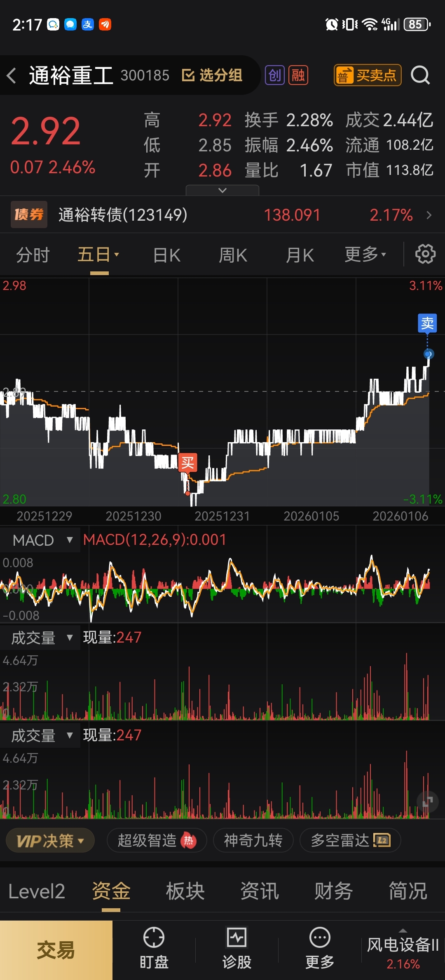Viewport: 445px width, 980px height.
Task: Toggle 买卖点 buy-sell points display
Action: pyautogui.click(x=368, y=75)
